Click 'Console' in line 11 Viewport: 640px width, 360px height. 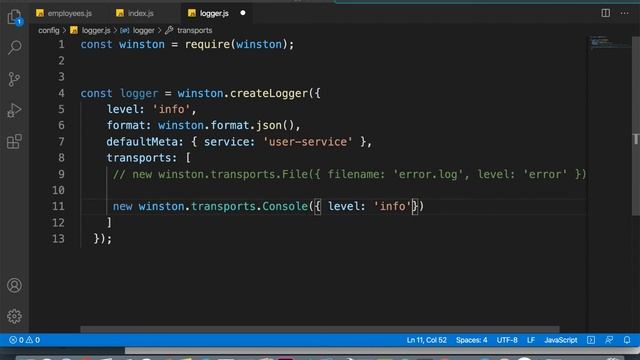[285, 206]
